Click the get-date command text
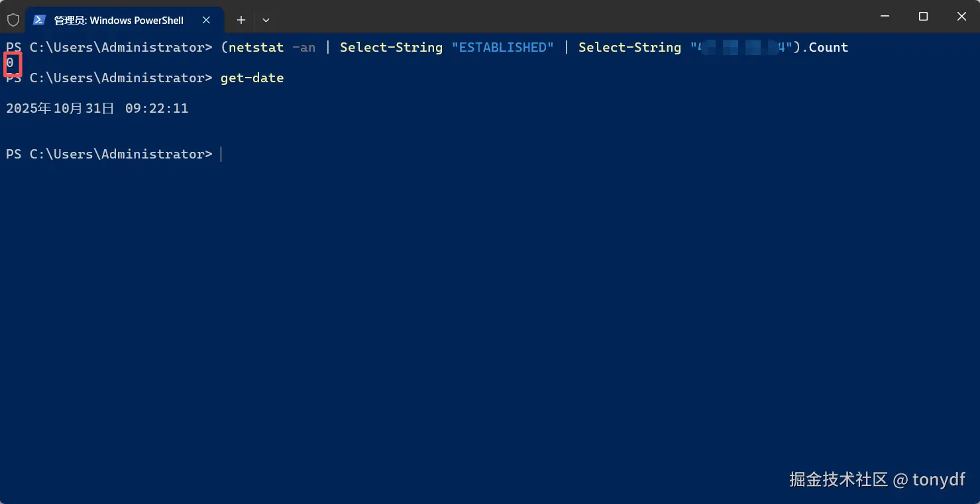This screenshot has width=980, height=504. click(252, 78)
